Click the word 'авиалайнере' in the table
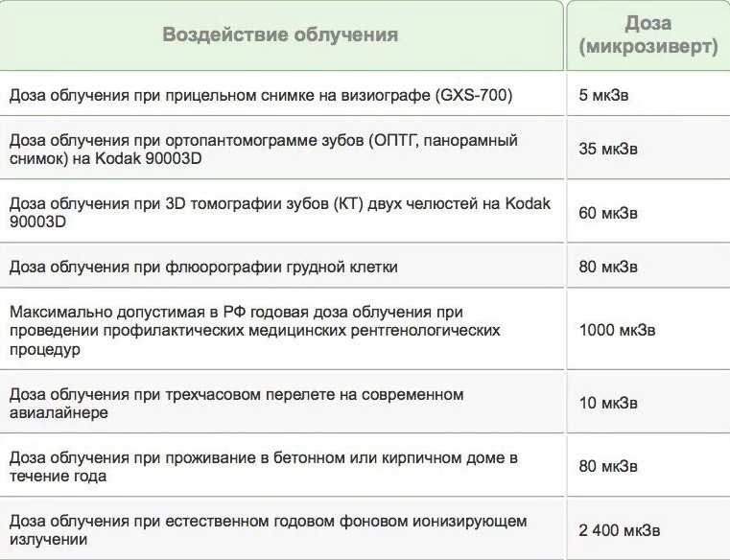 click(x=59, y=413)
